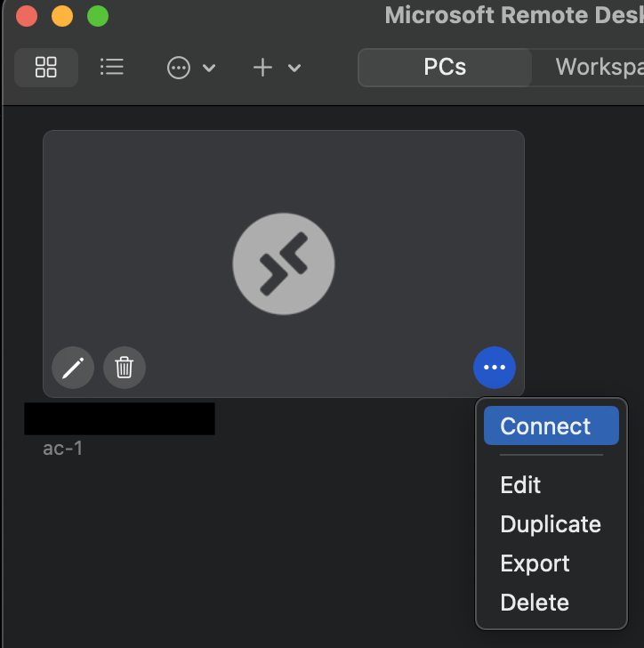The width and height of the screenshot is (644, 648).
Task: Expand the chevron beside the ellipsis icon
Action: (x=210, y=69)
